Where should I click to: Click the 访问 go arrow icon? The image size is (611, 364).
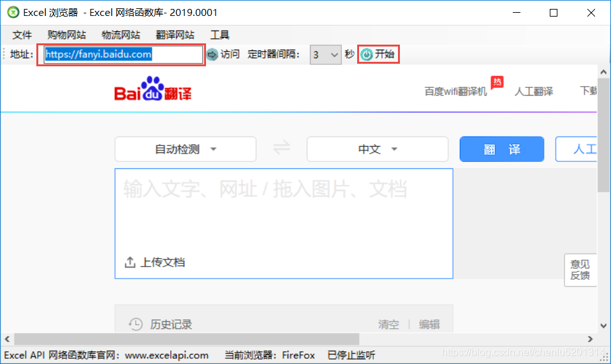pos(212,54)
